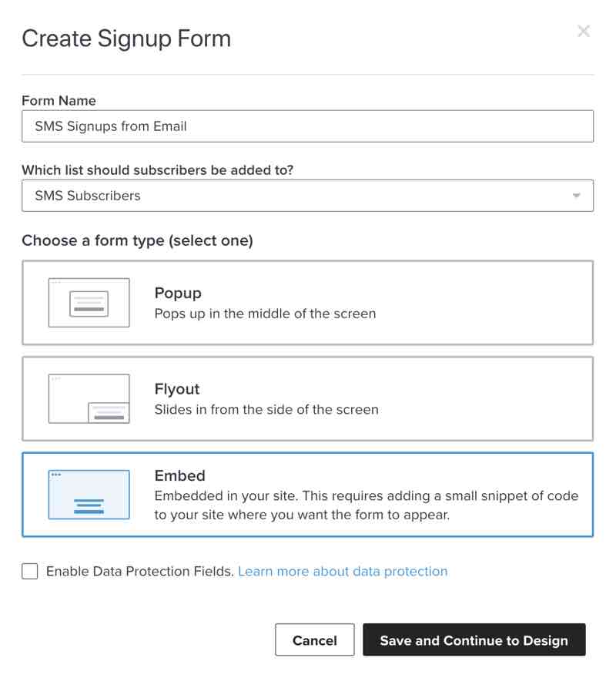Open the data protection learn more link
Viewport: 616px width, 678px height.
(x=343, y=571)
